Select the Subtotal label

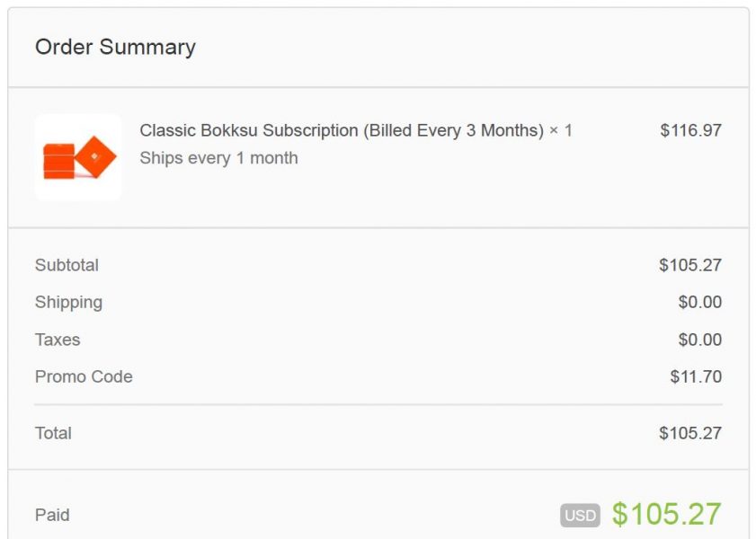tap(67, 265)
